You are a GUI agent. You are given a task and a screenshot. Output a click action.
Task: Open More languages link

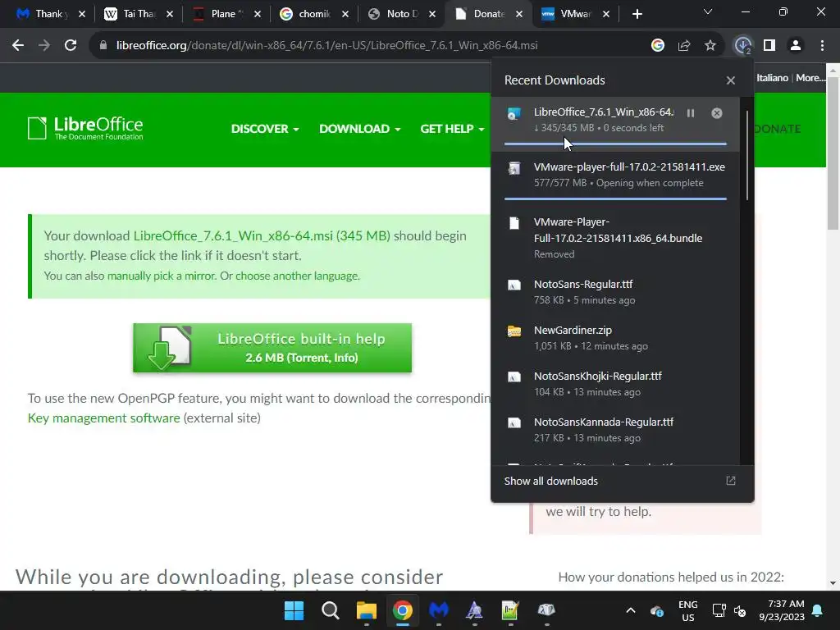810,78
